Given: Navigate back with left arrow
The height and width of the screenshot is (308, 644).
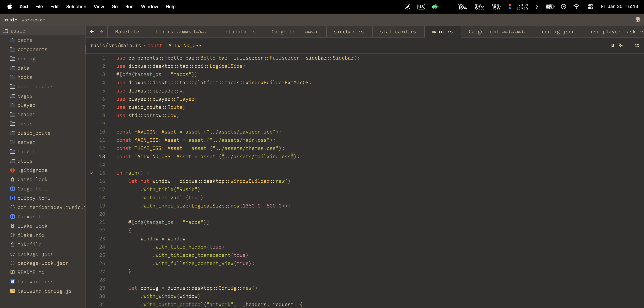Looking at the screenshot, I should (92, 32).
